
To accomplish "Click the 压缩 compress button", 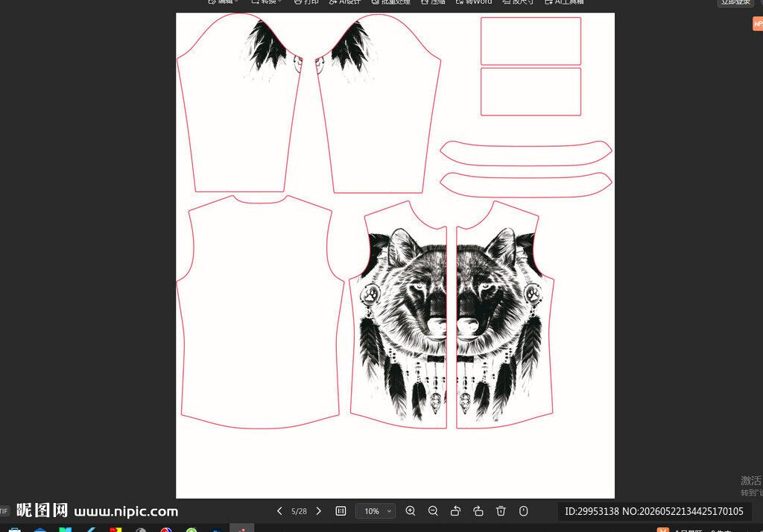I will [x=433, y=2].
